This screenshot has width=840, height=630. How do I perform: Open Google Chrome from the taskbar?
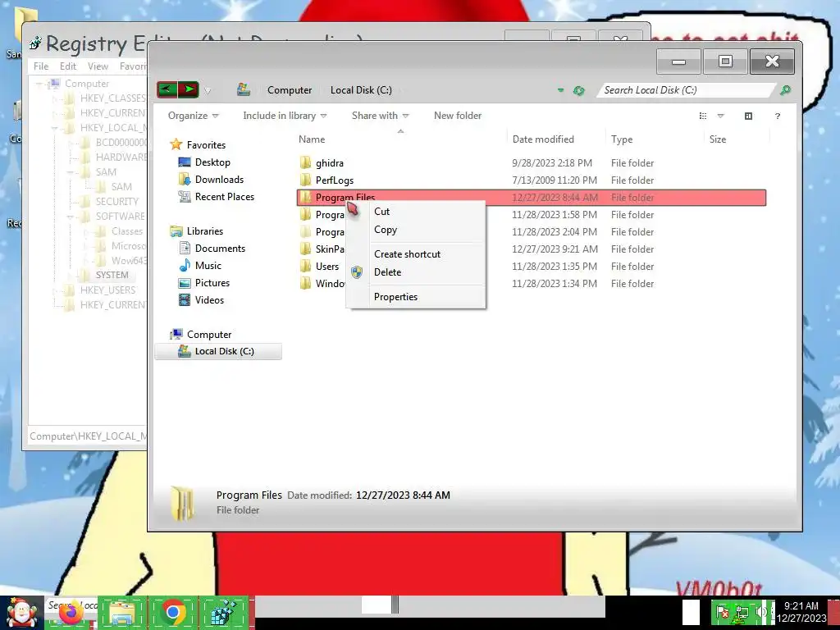[172, 613]
